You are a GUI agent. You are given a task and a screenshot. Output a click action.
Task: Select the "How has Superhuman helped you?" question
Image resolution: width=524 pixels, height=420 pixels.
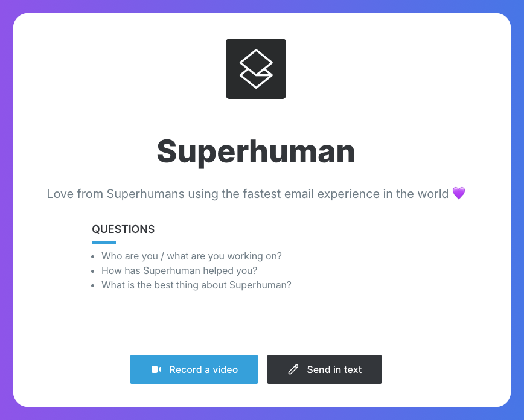click(x=179, y=270)
